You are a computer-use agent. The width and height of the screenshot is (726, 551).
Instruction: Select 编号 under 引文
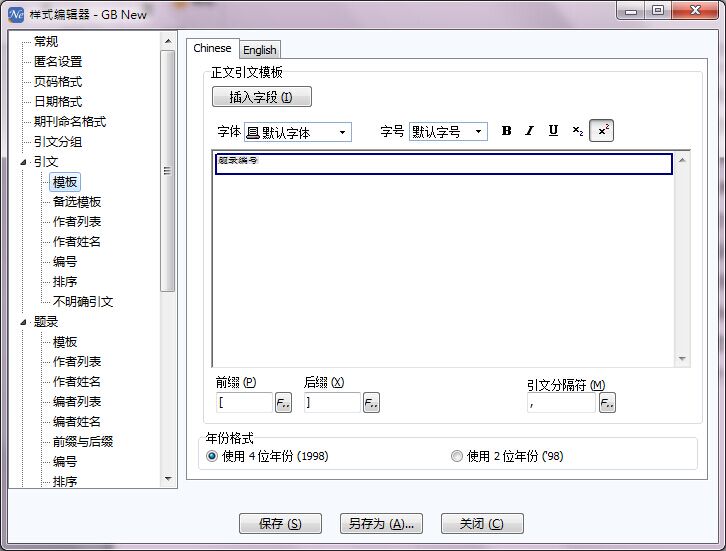click(65, 262)
